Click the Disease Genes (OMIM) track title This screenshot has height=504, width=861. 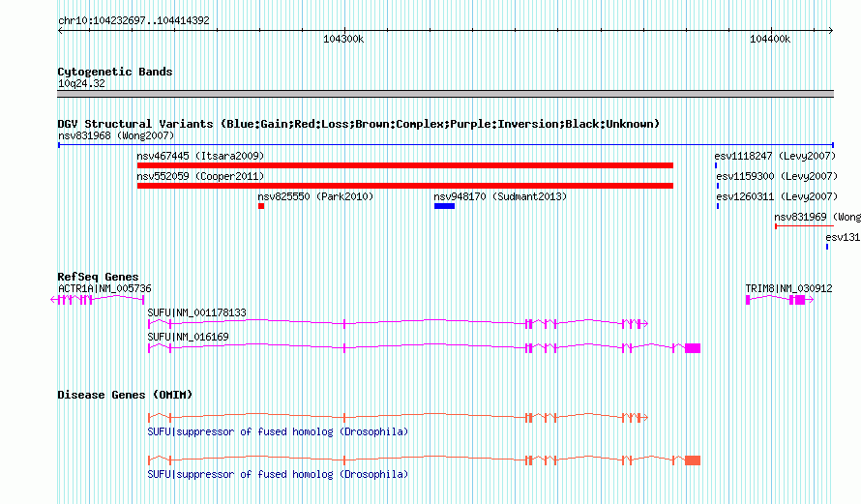(x=125, y=395)
